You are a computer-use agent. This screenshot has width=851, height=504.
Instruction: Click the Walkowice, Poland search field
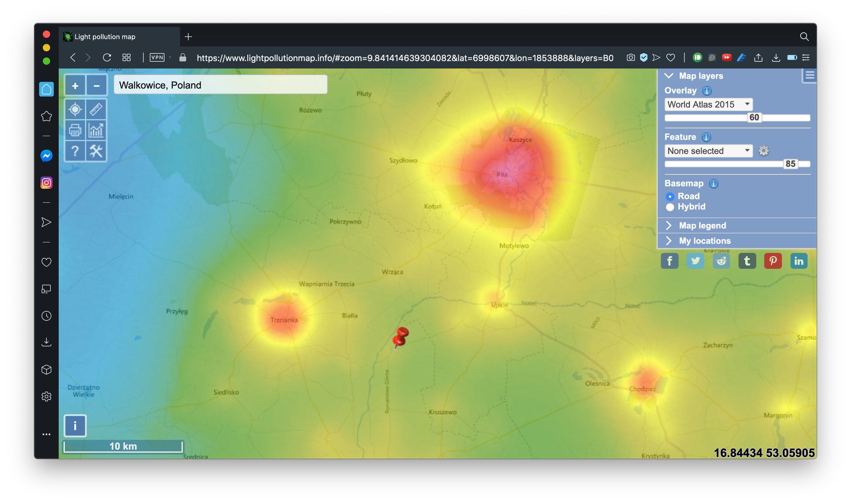tap(221, 85)
